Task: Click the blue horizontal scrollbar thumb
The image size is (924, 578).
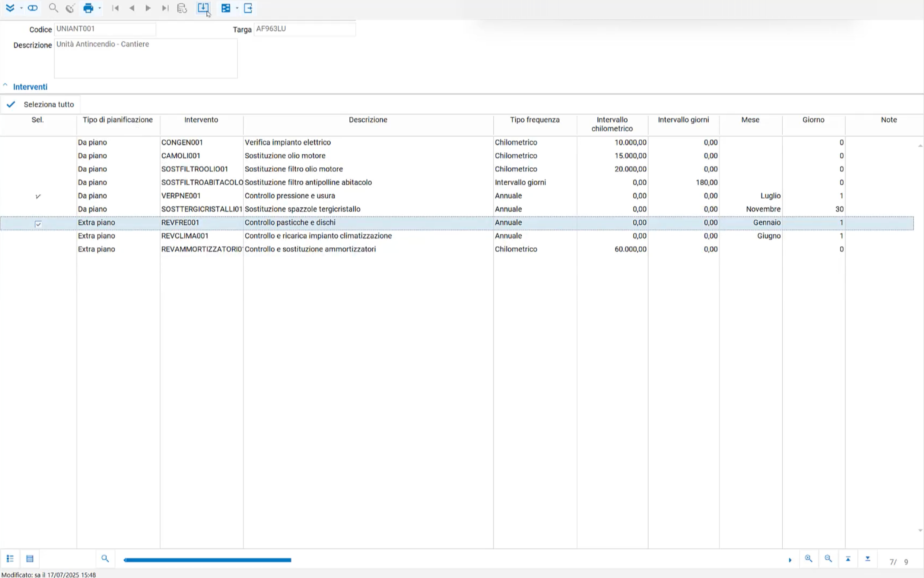Action: coord(207,560)
